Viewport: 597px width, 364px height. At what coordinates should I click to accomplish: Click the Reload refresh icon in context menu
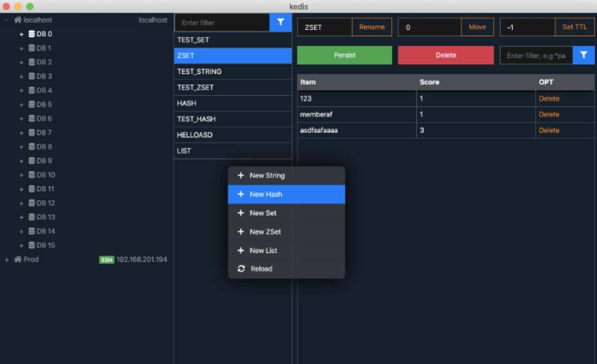pyautogui.click(x=241, y=269)
